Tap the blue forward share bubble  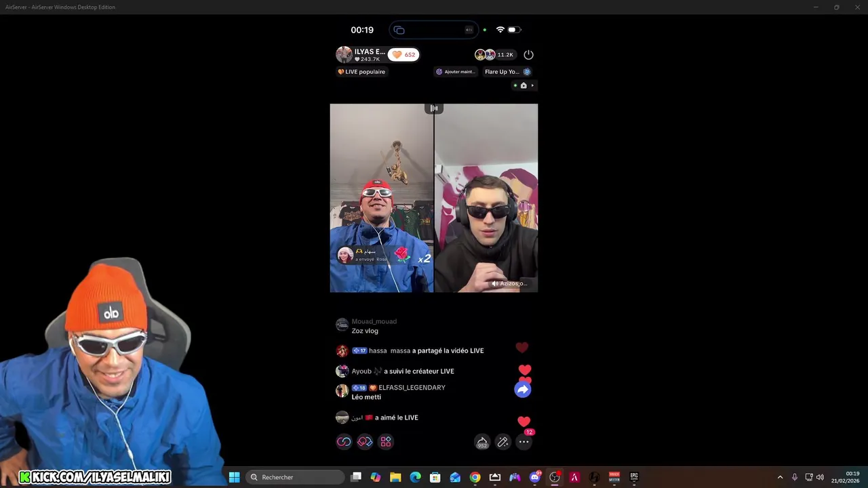coord(522,390)
